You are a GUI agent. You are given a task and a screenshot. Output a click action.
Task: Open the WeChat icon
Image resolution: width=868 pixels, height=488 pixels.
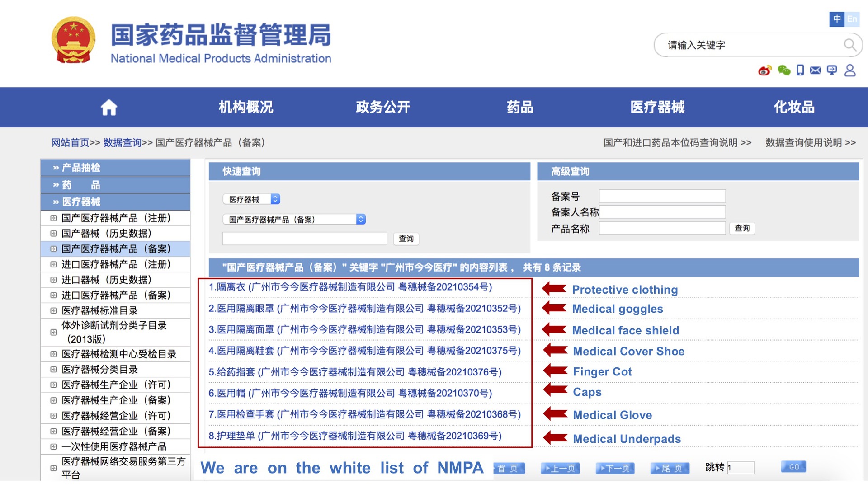click(x=783, y=70)
